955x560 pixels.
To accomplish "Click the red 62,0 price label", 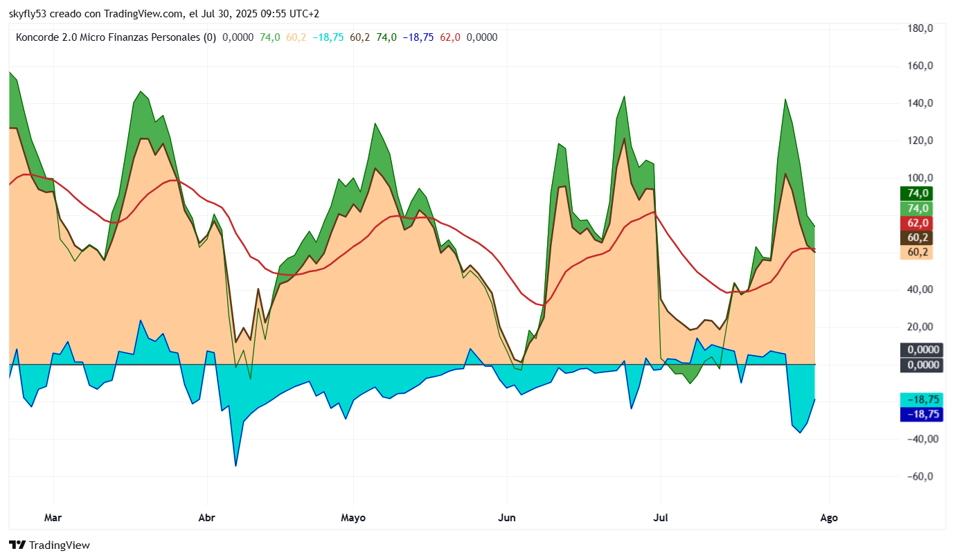I will pyautogui.click(x=916, y=223).
